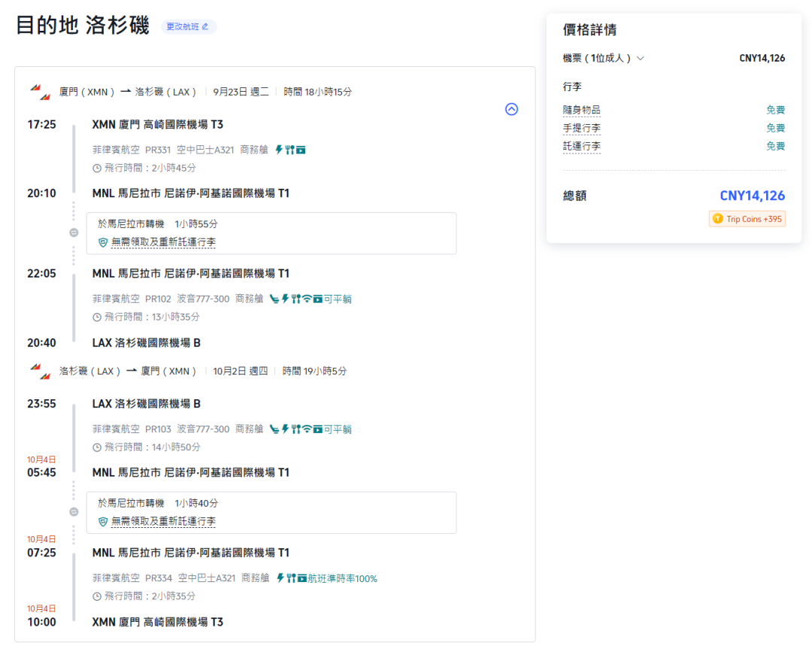Open the 無需領取及重新託運行李 note for the 1小時40分 layover

pyautogui.click(x=163, y=521)
